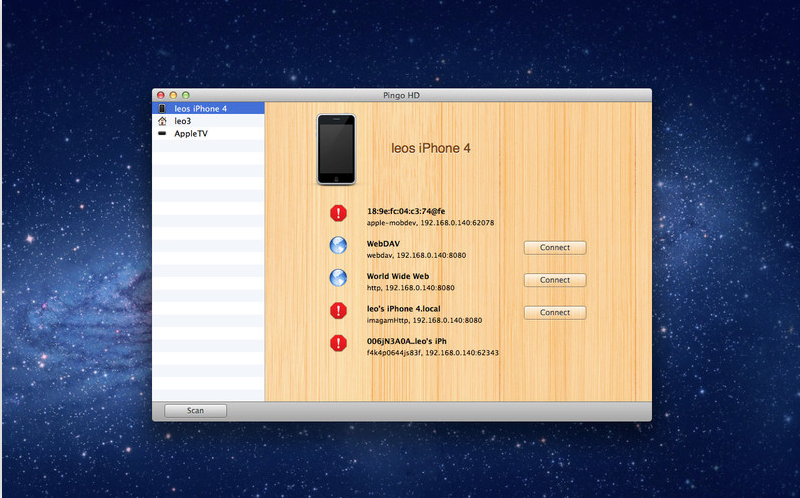Click the red alert icon for apple-mobdev service
This screenshot has width=800, height=498.
338,213
